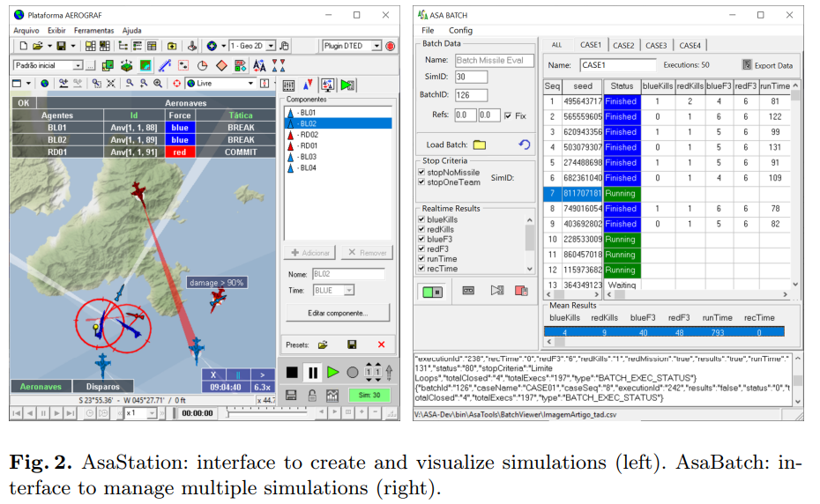
Task: Click the orange diamond icon in the toolbar
Action: click(221, 65)
